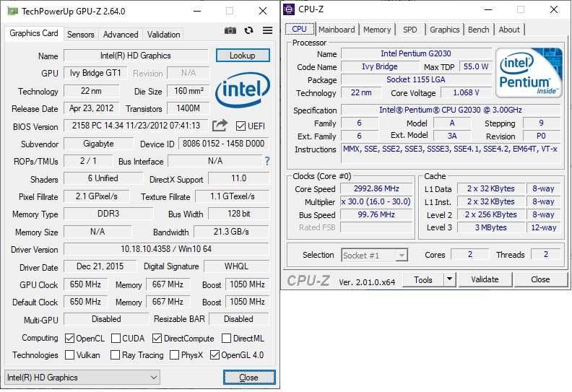Click the GPU-Z title bar app icon
This screenshot has height=392, width=572.
(x=13, y=12)
